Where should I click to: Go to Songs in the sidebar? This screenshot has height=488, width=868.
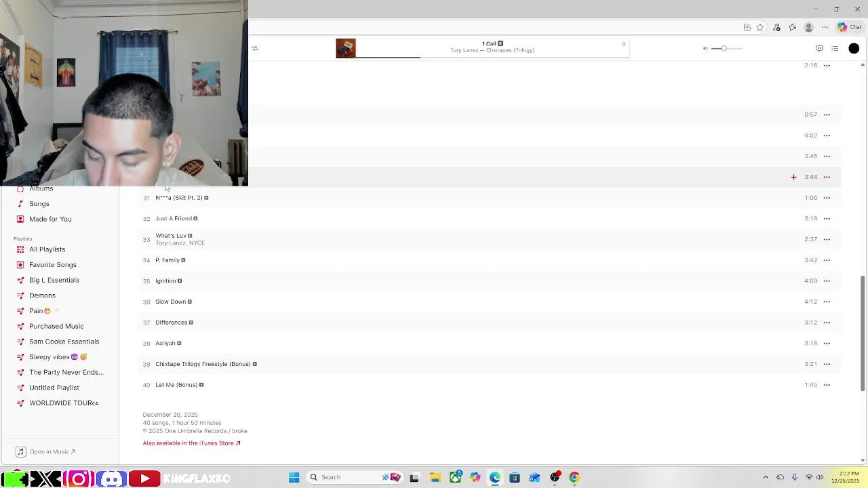[x=39, y=203]
